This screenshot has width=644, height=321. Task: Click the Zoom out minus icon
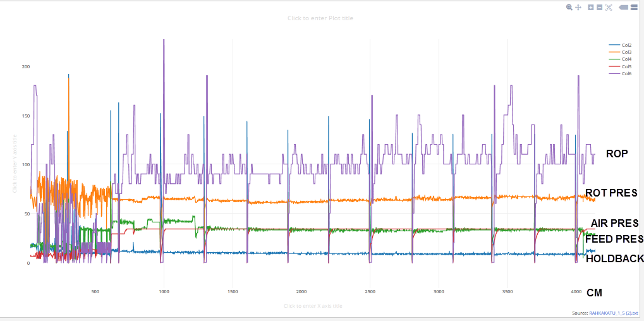click(599, 8)
